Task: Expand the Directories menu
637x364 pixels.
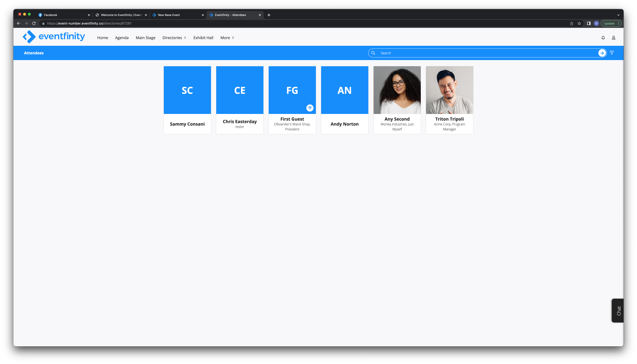Action: 174,38
